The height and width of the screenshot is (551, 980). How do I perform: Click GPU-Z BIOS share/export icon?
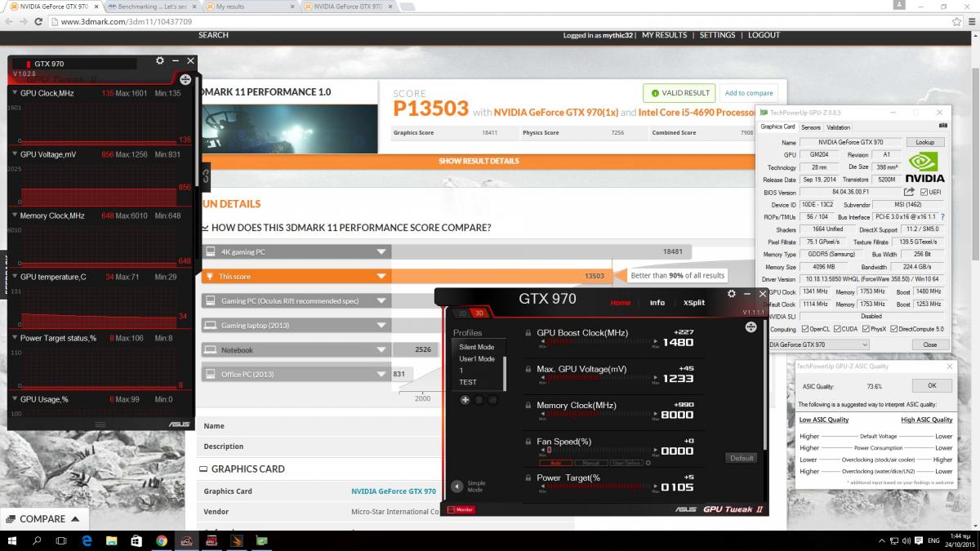click(908, 192)
